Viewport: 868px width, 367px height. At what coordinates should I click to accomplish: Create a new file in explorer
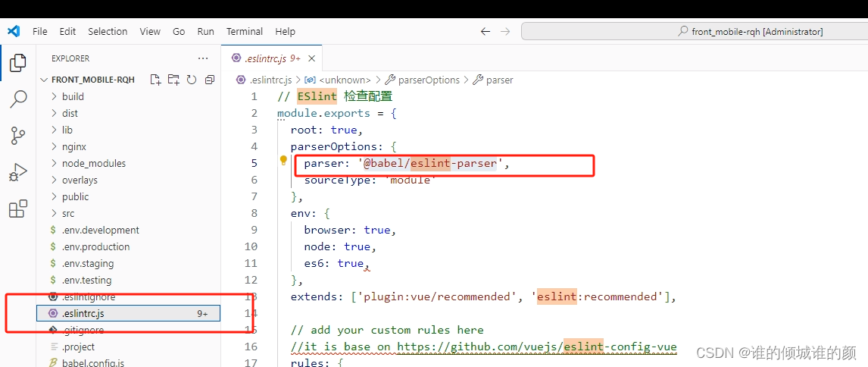(156, 80)
